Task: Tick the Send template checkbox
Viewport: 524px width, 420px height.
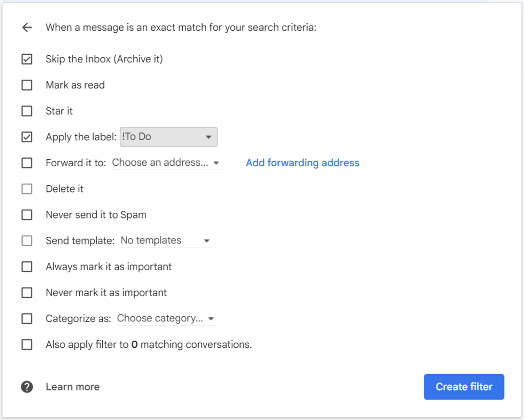Action: click(x=27, y=241)
